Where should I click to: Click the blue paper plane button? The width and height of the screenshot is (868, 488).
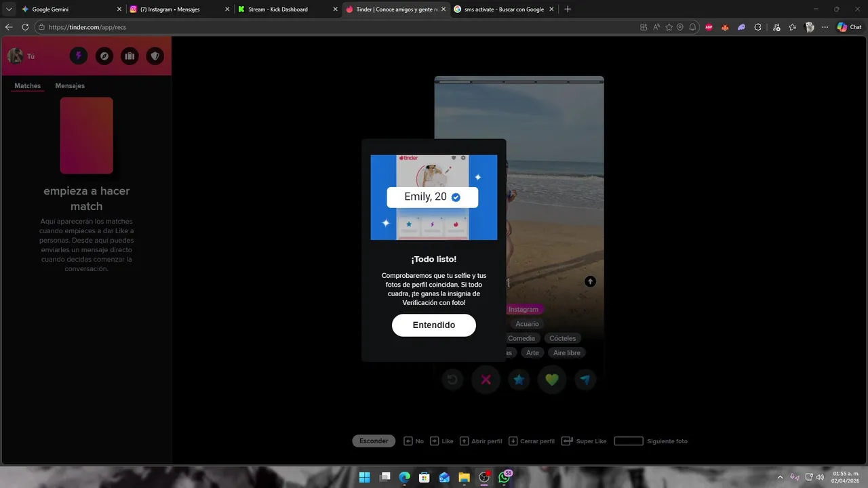point(585,380)
